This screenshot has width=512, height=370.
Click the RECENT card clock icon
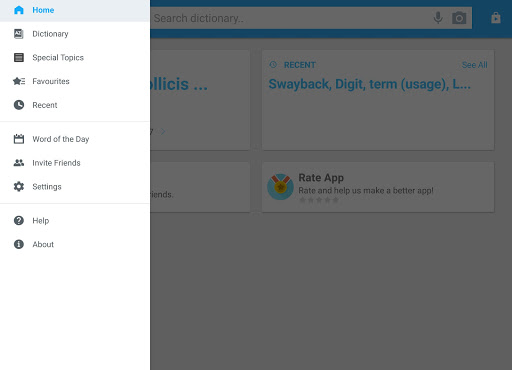(273, 65)
